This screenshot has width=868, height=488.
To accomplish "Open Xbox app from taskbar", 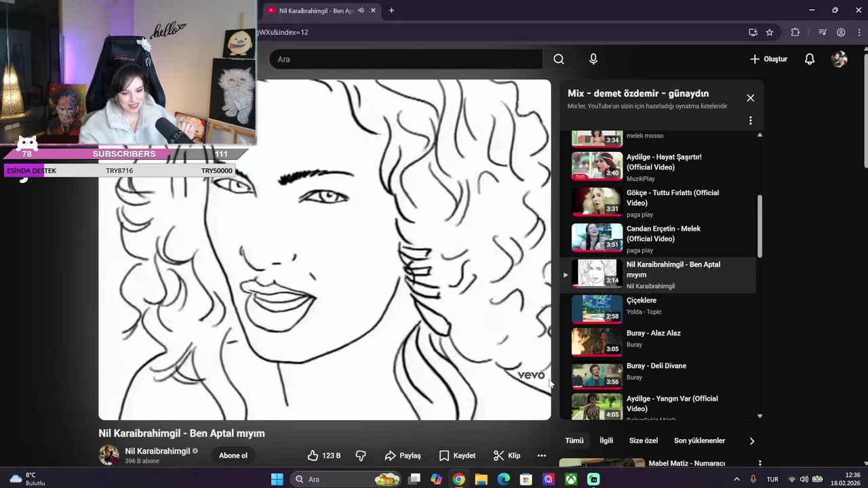I will click(x=571, y=479).
